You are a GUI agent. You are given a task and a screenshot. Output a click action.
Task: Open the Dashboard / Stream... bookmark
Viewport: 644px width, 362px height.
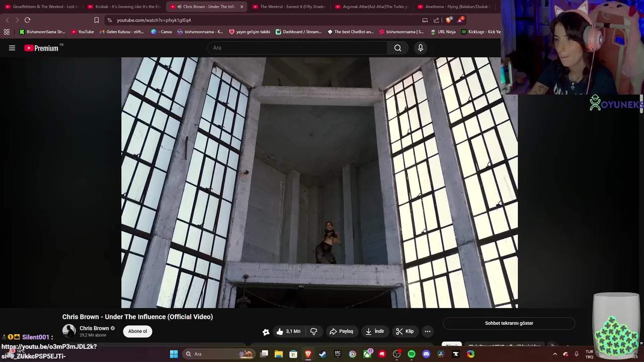tap(298, 32)
